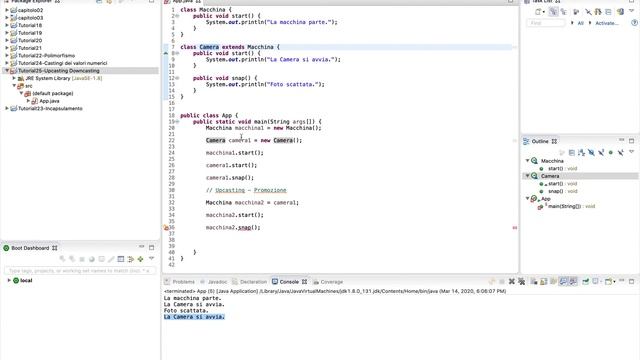The height and width of the screenshot is (360, 640).
Task: Toggle Scheduled presentation in Task List
Action: (564, 12)
